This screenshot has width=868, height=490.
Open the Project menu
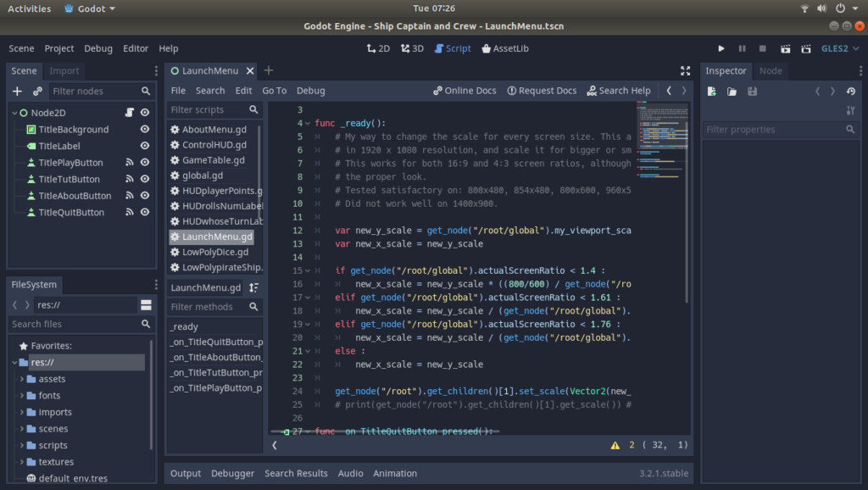(59, 49)
